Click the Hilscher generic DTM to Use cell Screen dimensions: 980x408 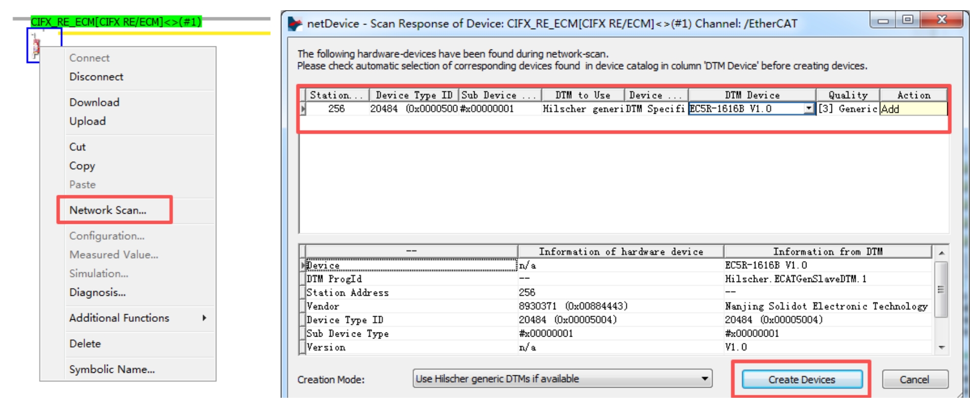[582, 109]
